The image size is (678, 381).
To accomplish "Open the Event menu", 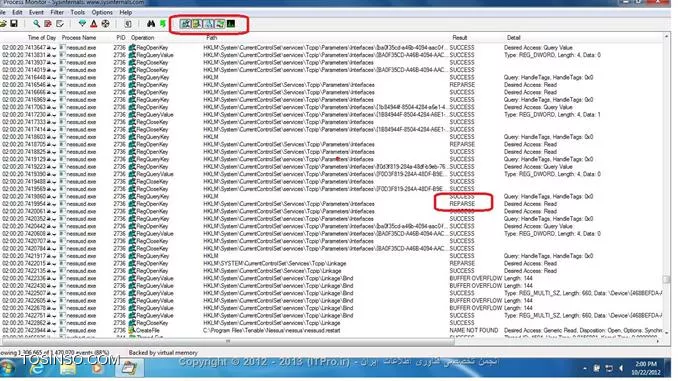I will pyautogui.click(x=36, y=13).
